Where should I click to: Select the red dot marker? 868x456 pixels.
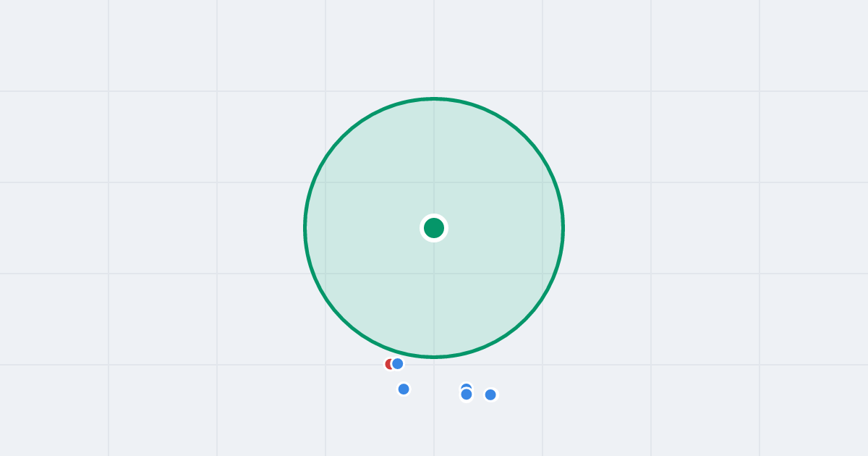coord(388,364)
